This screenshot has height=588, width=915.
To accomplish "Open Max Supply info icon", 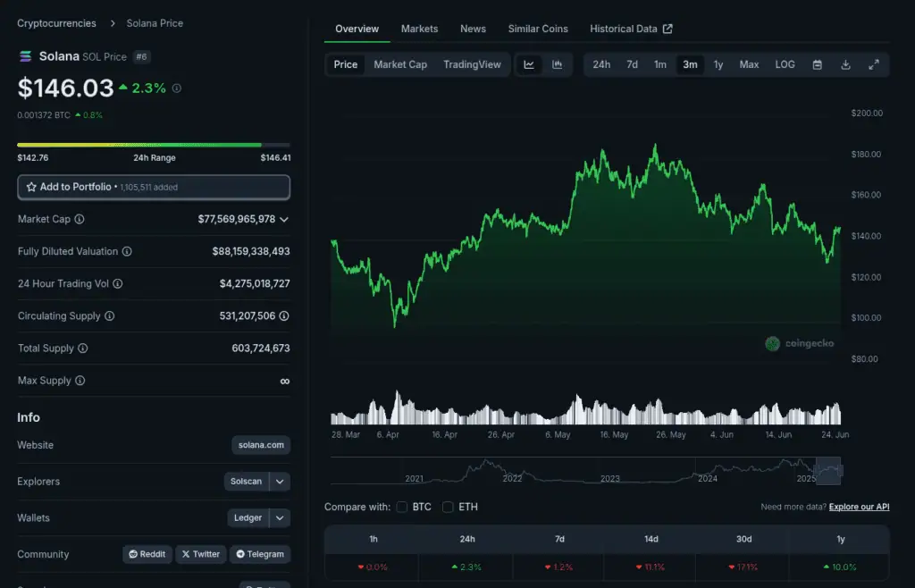I will point(80,381).
